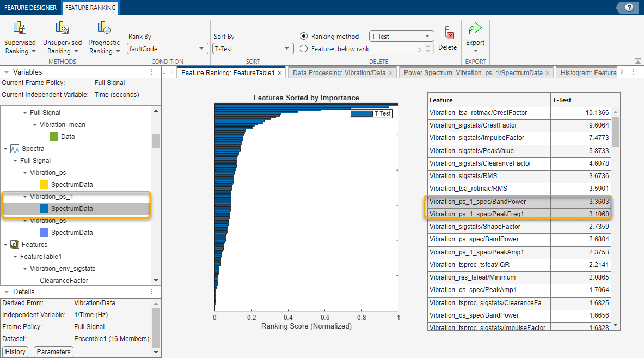
Task: Select the Vibration_sigstats/PeakValue table row
Action: (x=489, y=151)
